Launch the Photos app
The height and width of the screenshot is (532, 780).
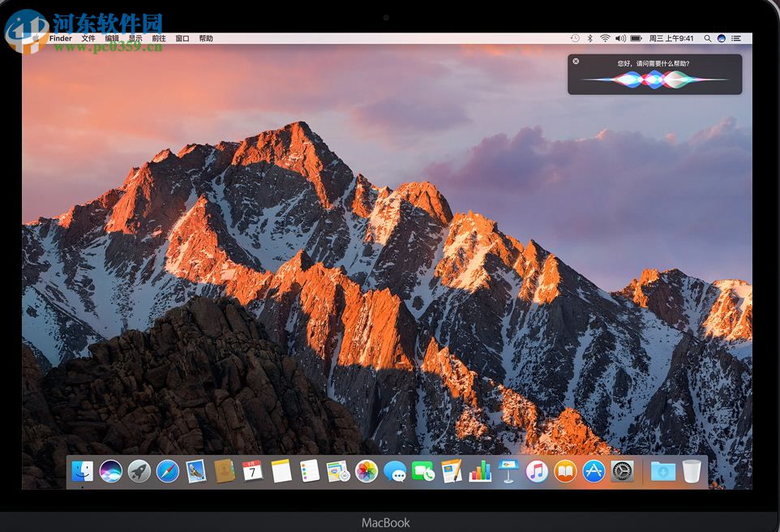tap(366, 471)
